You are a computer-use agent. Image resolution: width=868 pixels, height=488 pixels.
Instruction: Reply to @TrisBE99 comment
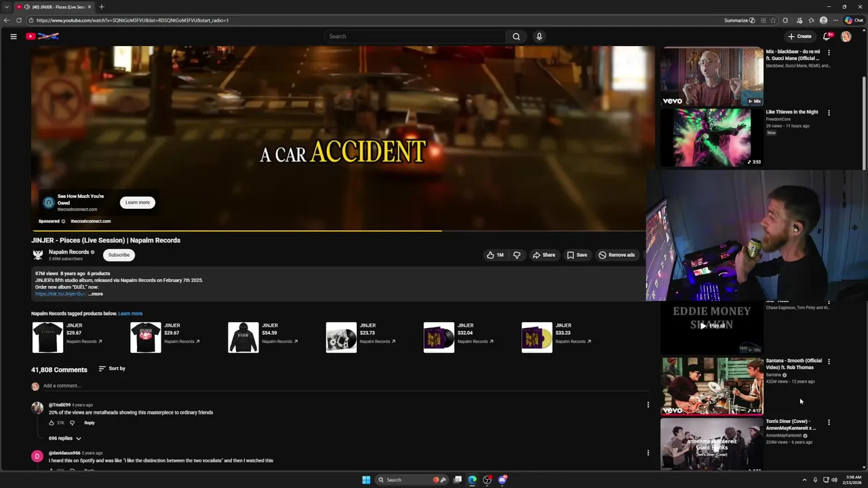[90, 423]
